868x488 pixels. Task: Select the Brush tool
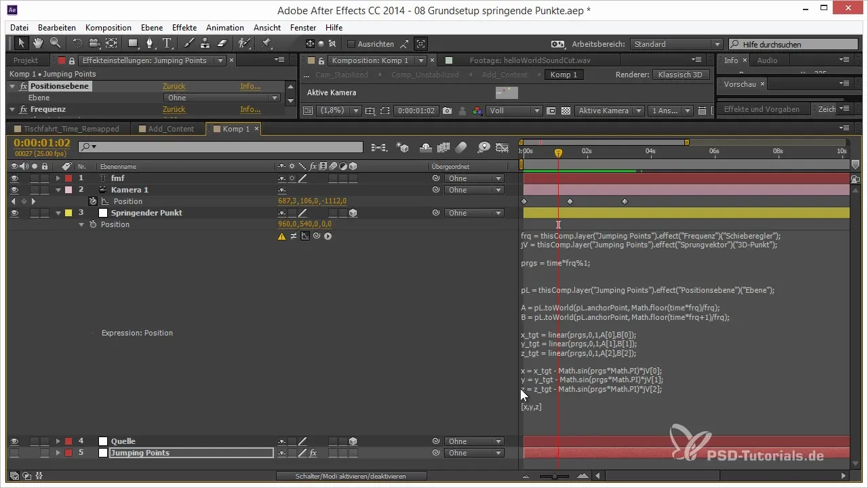(x=189, y=43)
